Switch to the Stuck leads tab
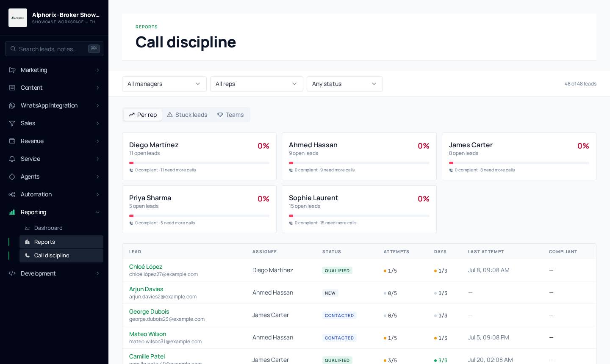This screenshot has width=610, height=364. coord(187,115)
